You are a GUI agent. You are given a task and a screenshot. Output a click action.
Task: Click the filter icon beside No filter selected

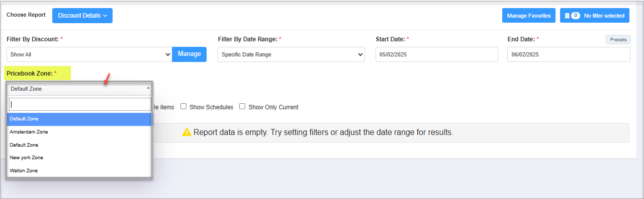[x=567, y=16]
